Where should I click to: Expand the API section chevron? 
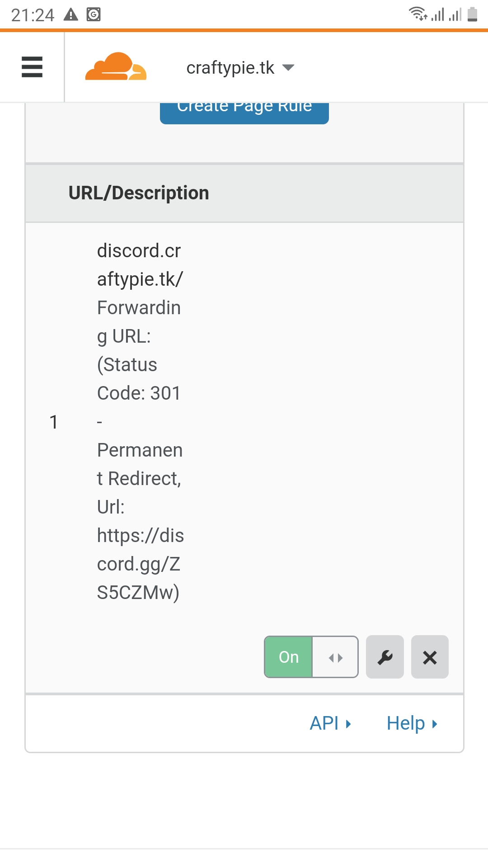[x=348, y=722]
